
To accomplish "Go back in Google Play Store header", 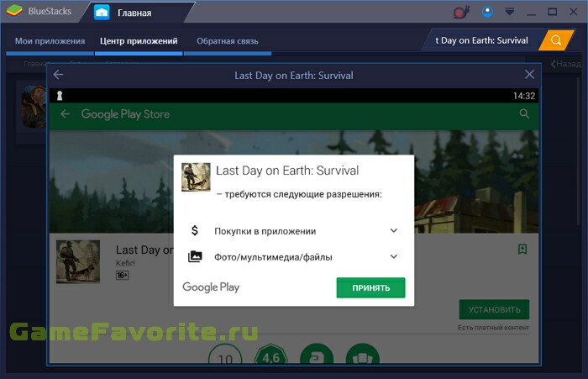I will click(66, 113).
